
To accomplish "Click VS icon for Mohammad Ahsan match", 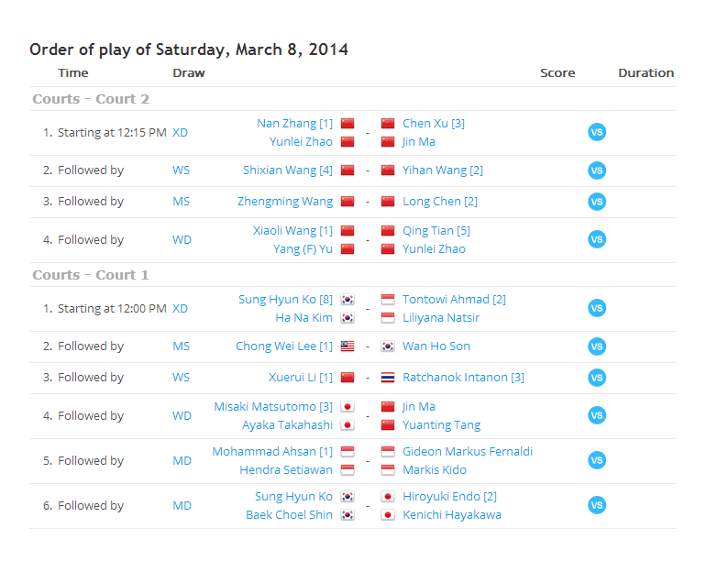I will 597,460.
